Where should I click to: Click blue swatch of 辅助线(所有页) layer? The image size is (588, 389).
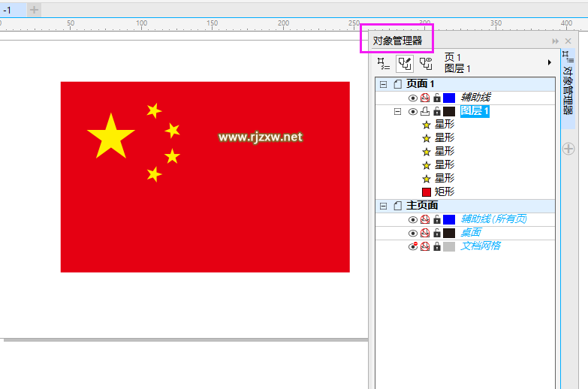[x=449, y=219]
